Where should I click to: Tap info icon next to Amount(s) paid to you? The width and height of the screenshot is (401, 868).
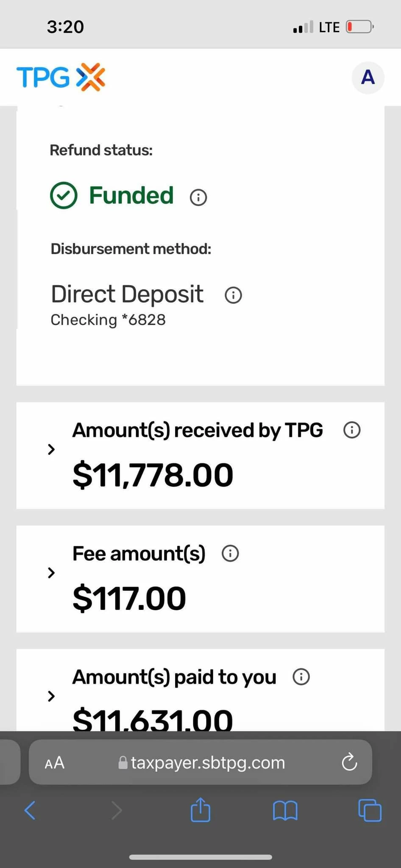301,677
